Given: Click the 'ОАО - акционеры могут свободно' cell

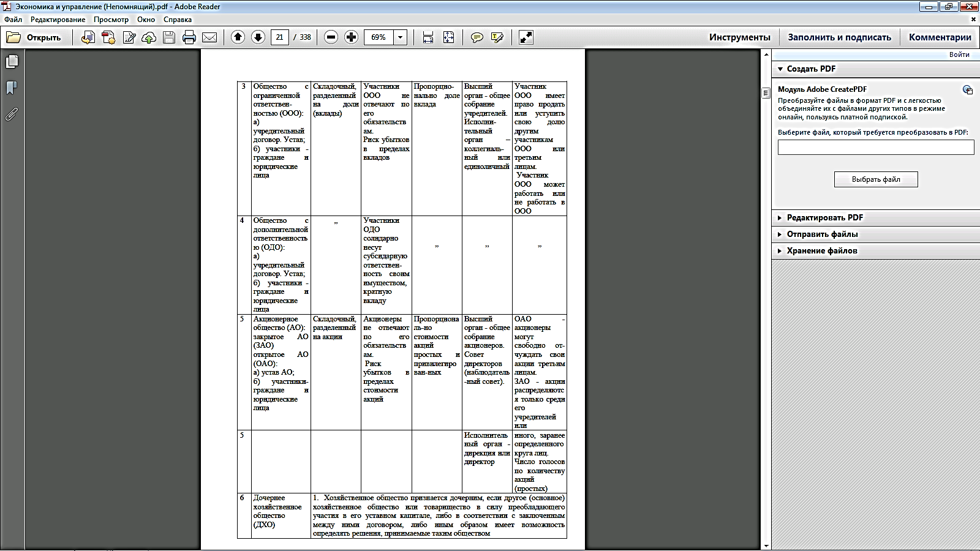Looking at the screenshot, I should (540, 372).
